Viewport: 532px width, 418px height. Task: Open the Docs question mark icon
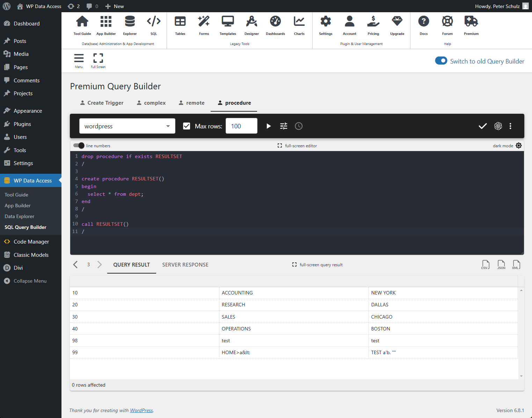click(x=424, y=22)
